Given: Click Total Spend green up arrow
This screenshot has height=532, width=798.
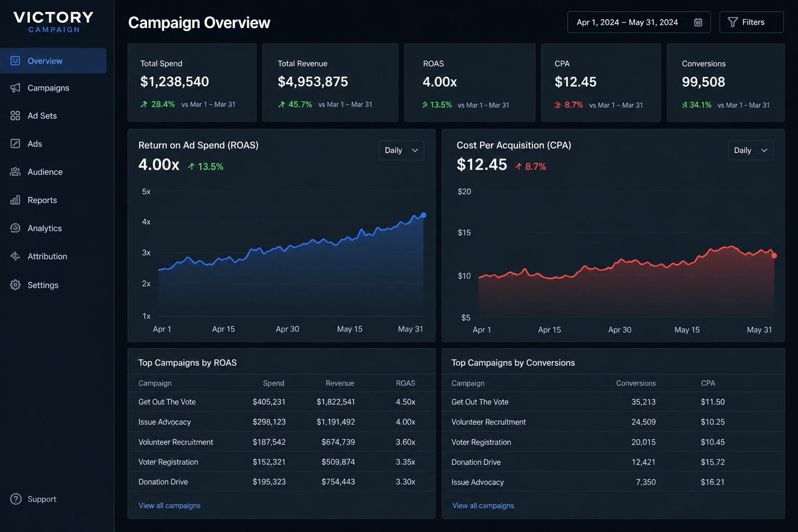Looking at the screenshot, I should pyautogui.click(x=144, y=104).
